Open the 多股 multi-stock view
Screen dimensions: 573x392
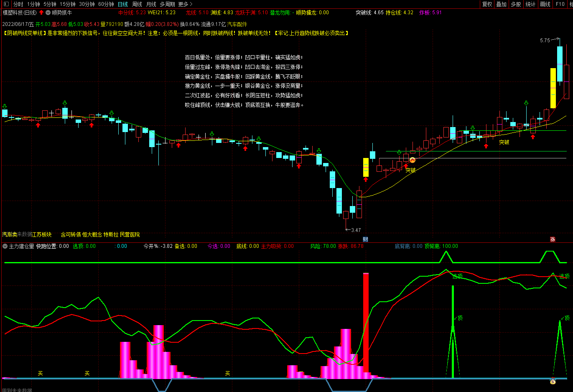point(516,4)
